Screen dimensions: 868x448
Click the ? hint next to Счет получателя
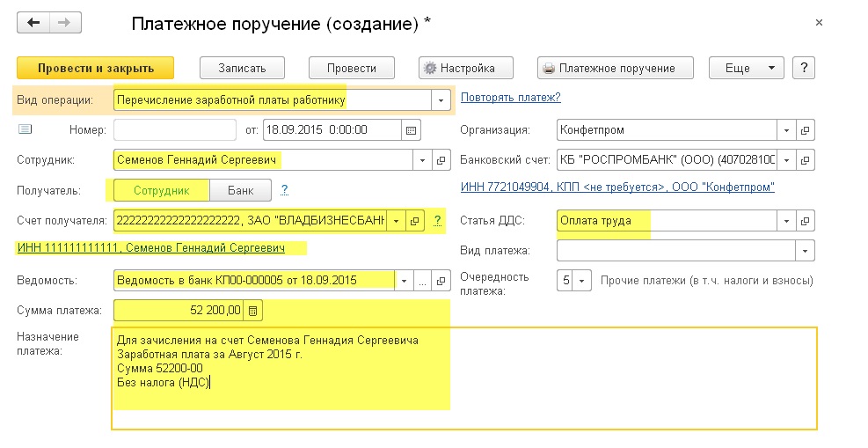pyautogui.click(x=437, y=220)
